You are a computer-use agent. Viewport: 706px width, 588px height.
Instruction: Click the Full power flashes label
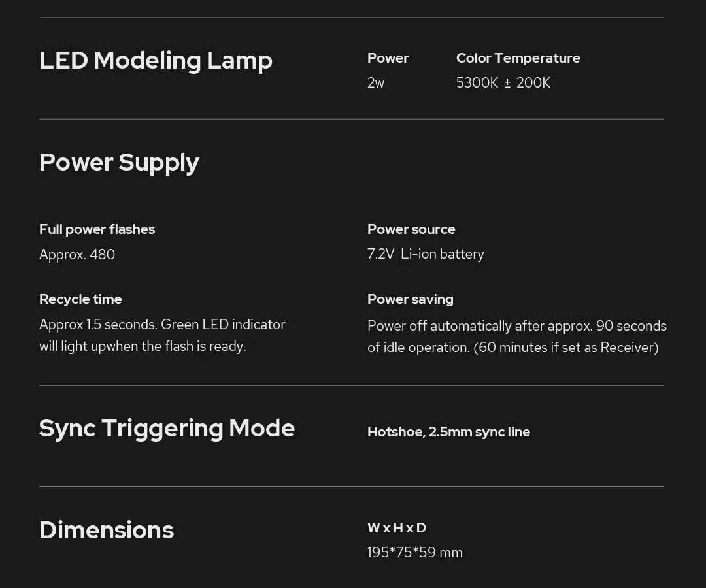point(97,229)
